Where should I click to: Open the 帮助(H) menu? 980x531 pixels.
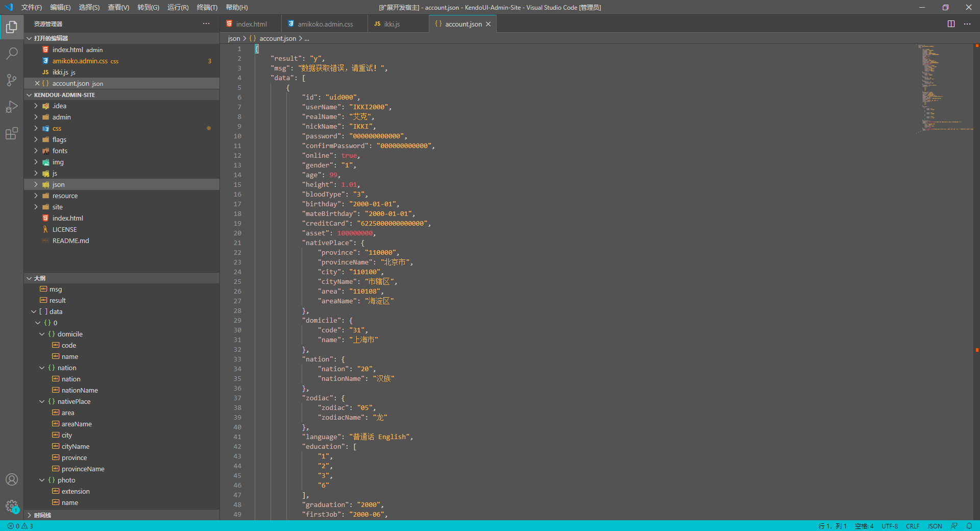[236, 7]
